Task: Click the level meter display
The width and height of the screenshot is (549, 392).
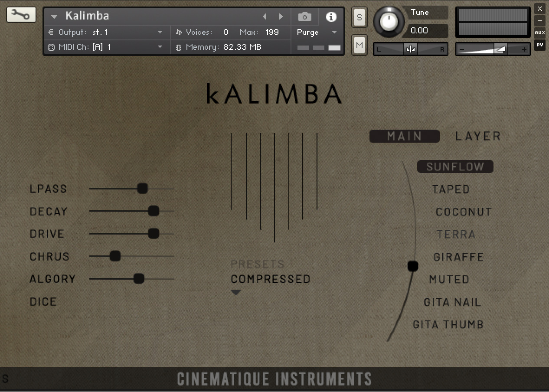Action: point(493,22)
